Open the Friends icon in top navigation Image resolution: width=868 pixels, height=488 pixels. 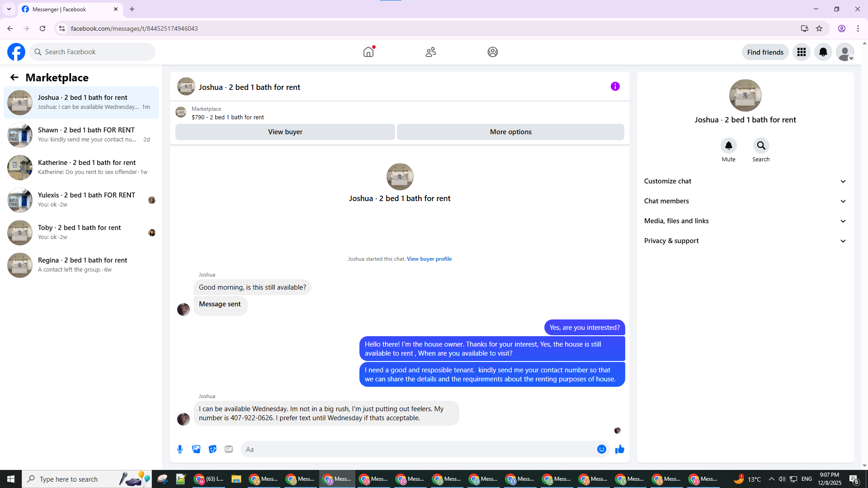click(431, 52)
